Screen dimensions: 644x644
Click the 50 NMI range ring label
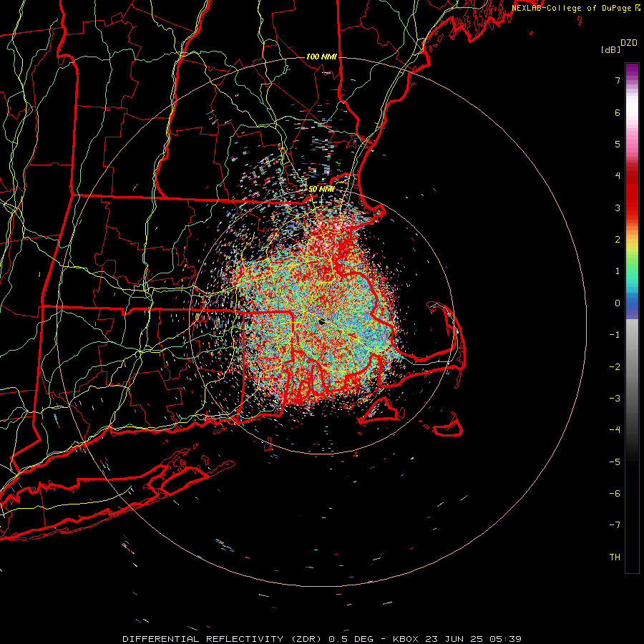(x=321, y=190)
